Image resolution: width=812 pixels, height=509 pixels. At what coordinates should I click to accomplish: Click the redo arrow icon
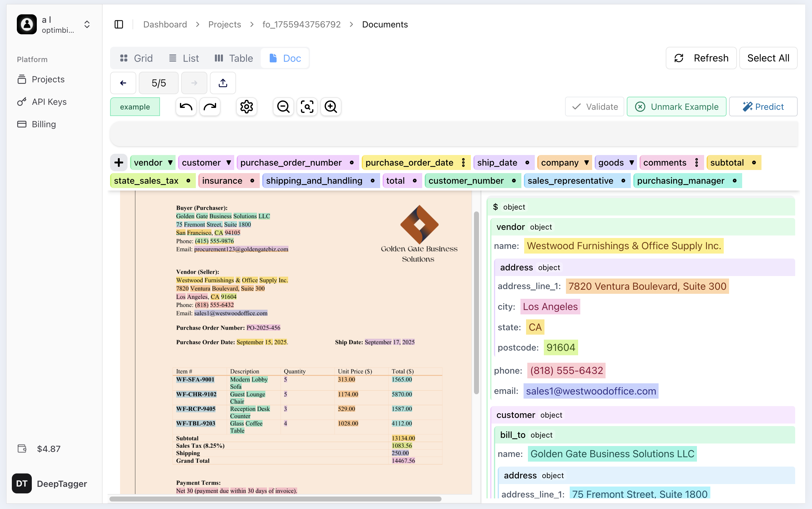click(210, 107)
